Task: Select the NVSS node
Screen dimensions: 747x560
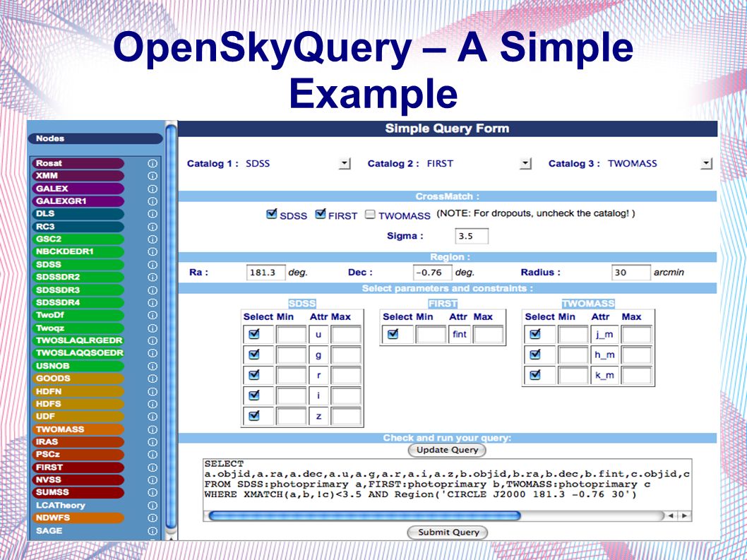Action: click(x=78, y=480)
